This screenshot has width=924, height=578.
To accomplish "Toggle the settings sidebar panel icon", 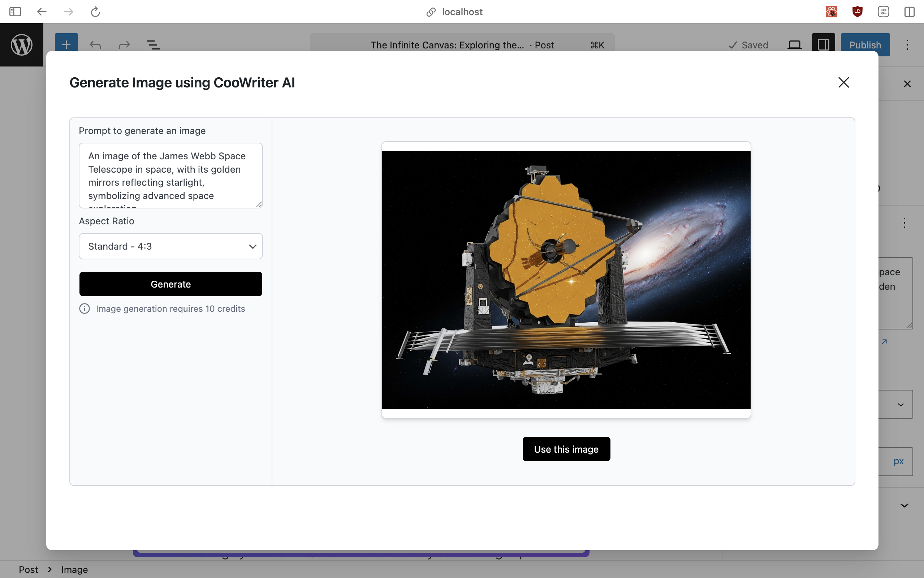I will coord(823,45).
